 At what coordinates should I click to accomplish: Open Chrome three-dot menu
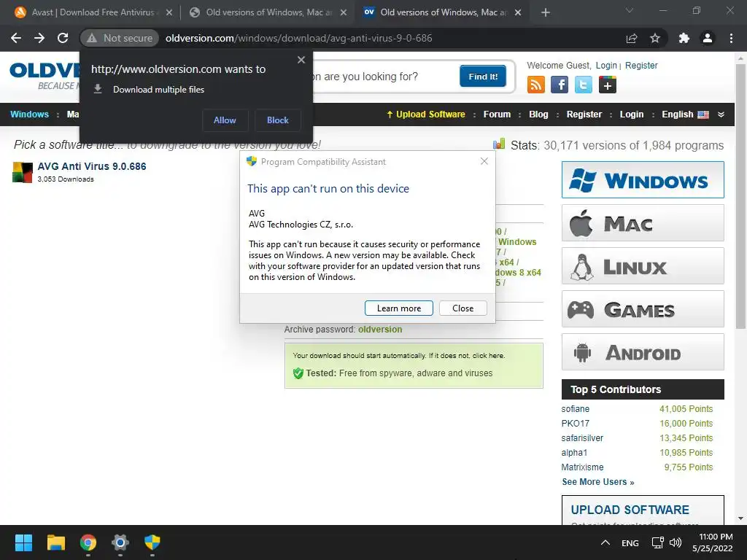click(731, 38)
